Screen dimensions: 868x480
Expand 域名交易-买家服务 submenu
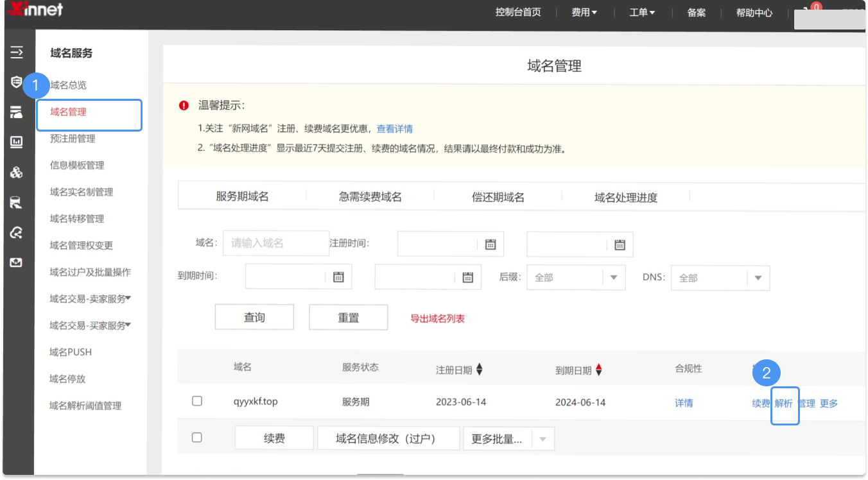pyautogui.click(x=91, y=325)
